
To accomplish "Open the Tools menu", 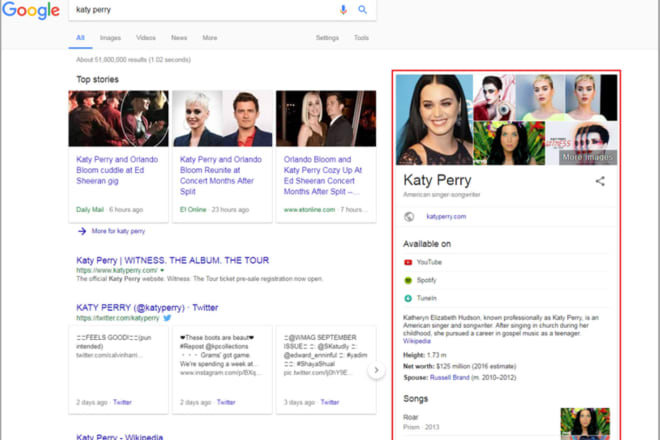I will point(361,38).
